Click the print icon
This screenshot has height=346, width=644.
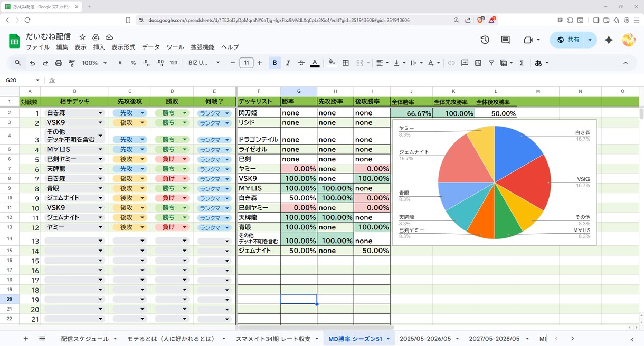point(59,63)
